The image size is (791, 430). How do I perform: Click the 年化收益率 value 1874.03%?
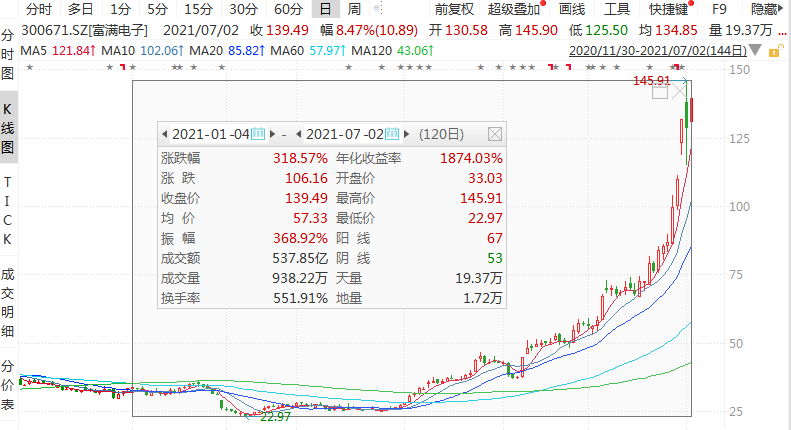tap(471, 158)
